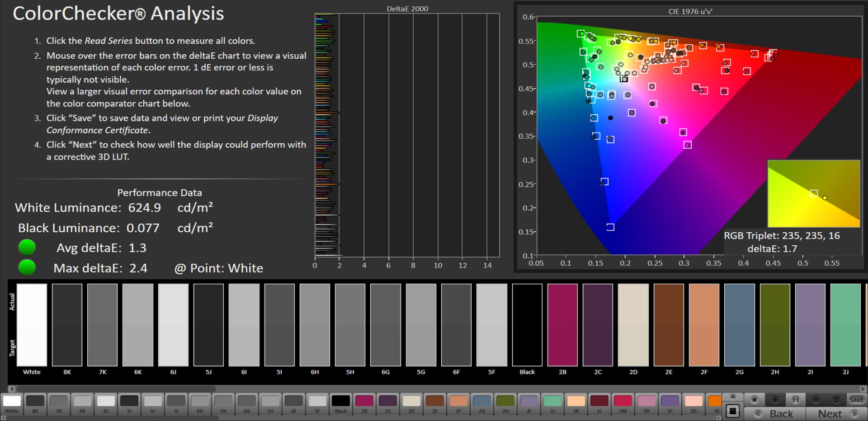The image size is (868, 421).
Task: Click the White Luminance value 624.9
Action: pyautogui.click(x=145, y=208)
